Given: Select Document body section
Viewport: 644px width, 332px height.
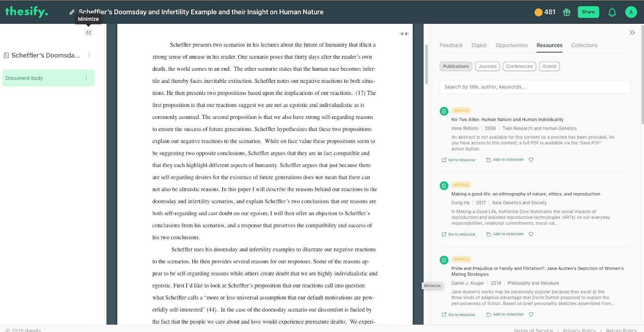Looking at the screenshot, I should 48,78.
